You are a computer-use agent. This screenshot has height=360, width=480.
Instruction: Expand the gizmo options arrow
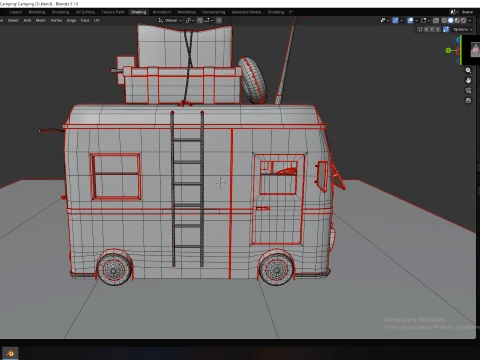[401, 20]
